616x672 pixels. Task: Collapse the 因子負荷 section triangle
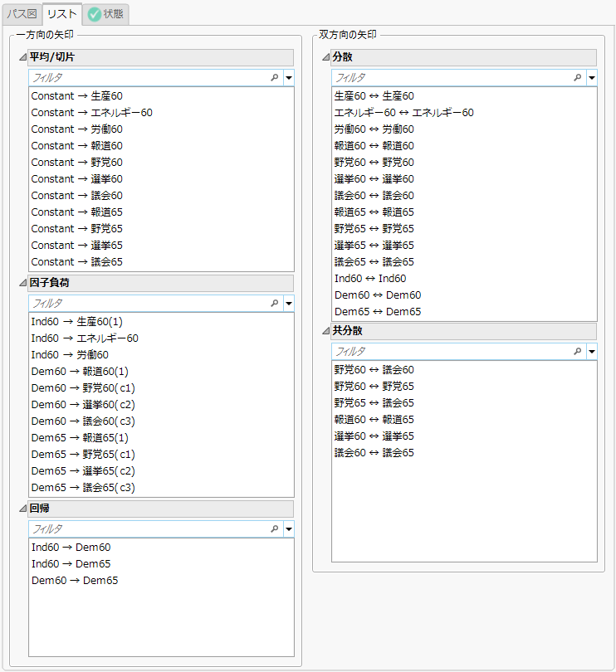[x=22, y=283]
